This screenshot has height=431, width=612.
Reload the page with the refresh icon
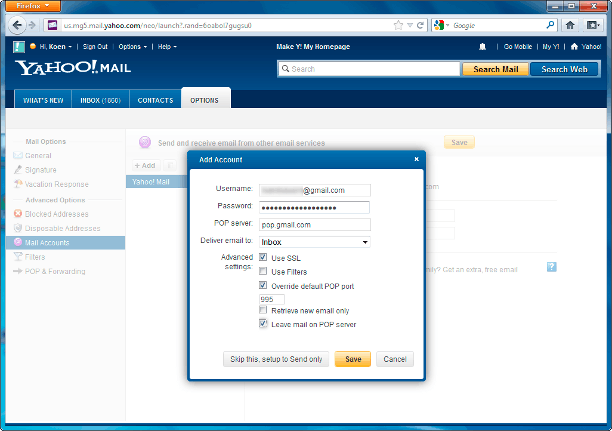pyautogui.click(x=420, y=25)
